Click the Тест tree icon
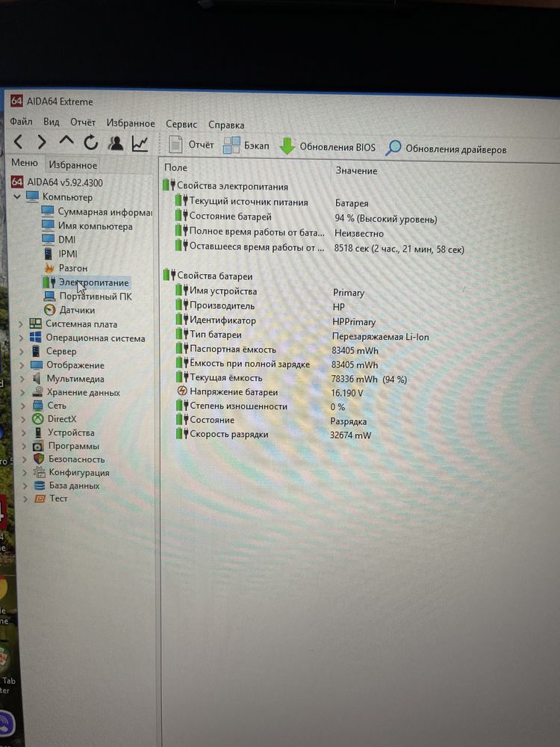The image size is (560, 747). [x=40, y=498]
